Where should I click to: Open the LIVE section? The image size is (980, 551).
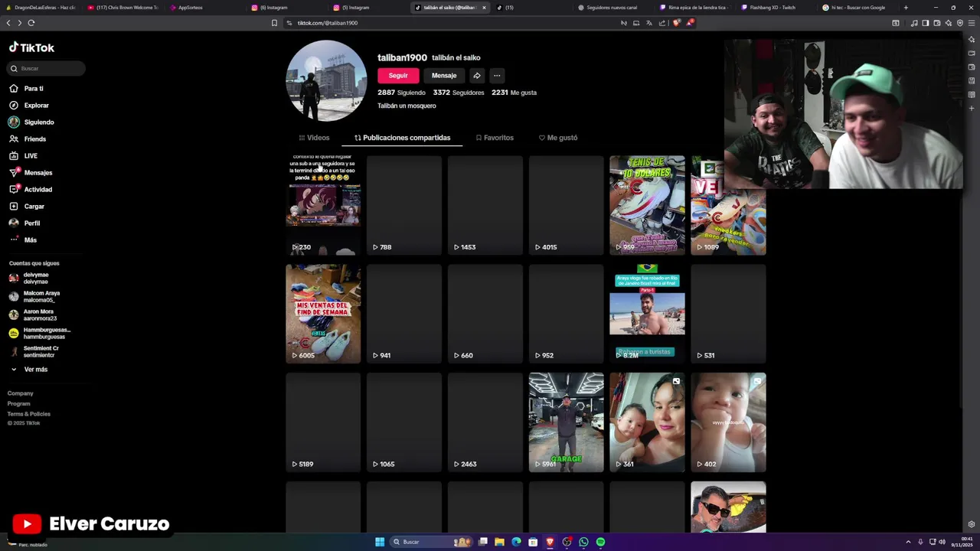tap(24, 156)
